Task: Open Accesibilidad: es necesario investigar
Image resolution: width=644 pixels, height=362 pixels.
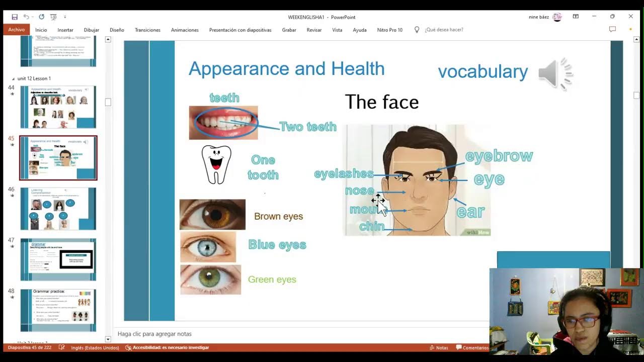Action: [x=167, y=348]
